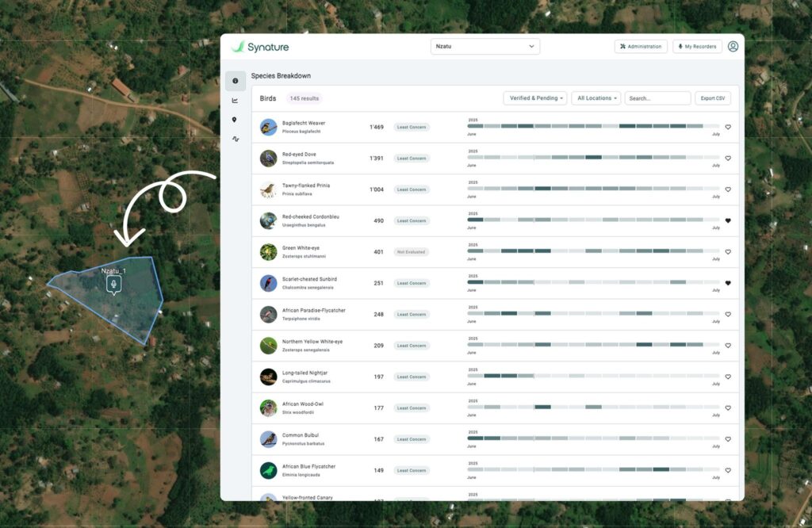Open the map location pin sidebar icon
The height and width of the screenshot is (528, 812).
235,120
